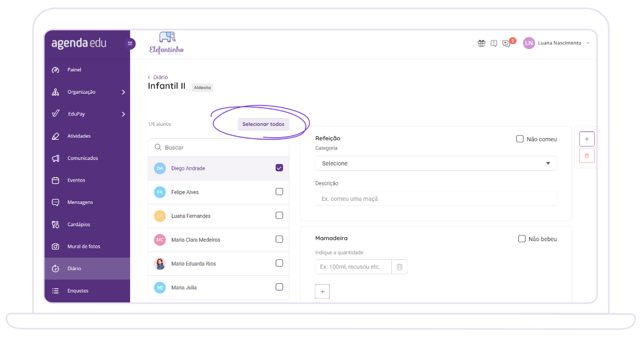Viewport: 644px width, 338px height.
Task: Open chat notifications with badge 1
Action: (507, 43)
